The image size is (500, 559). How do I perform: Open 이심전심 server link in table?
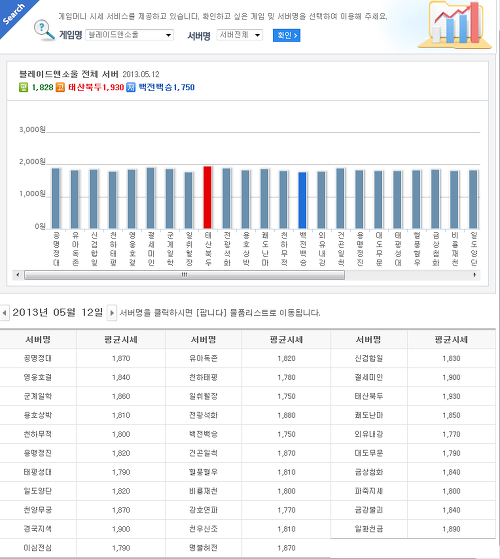tap(38, 548)
